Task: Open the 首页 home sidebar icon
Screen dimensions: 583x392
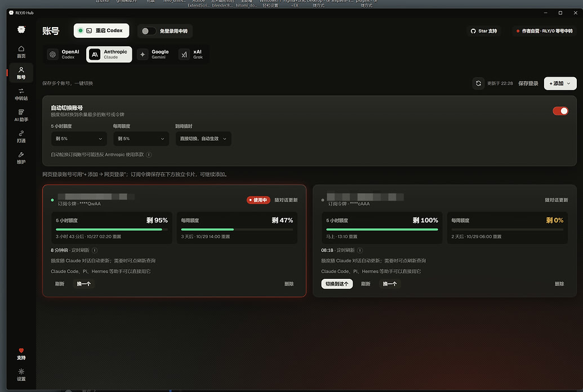Action: [21, 51]
